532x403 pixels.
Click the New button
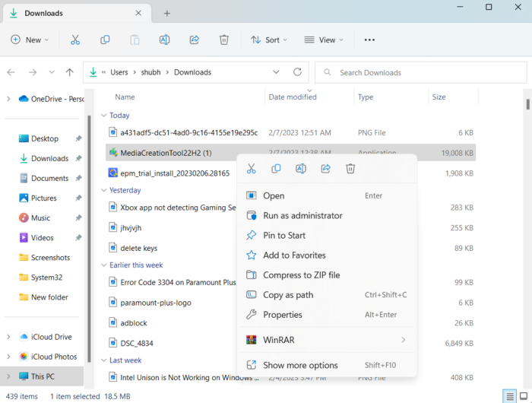[30, 40]
